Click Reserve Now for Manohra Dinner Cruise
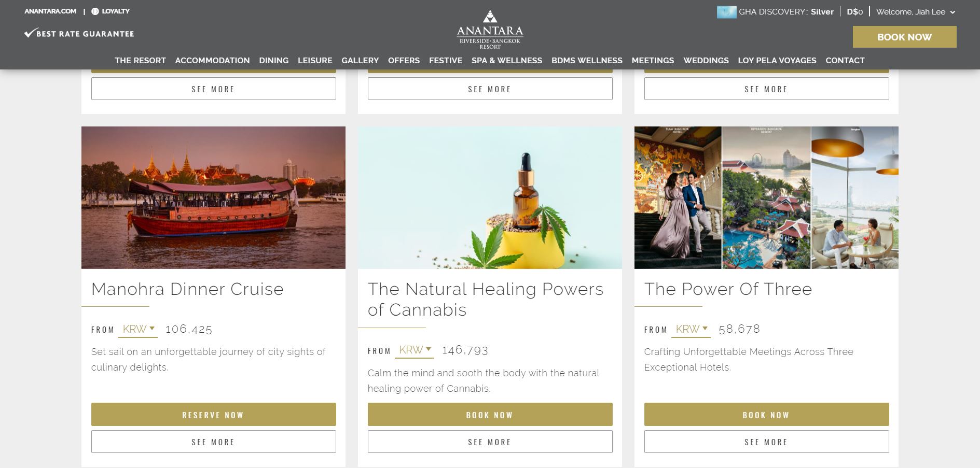The height and width of the screenshot is (468, 980). 213,415
